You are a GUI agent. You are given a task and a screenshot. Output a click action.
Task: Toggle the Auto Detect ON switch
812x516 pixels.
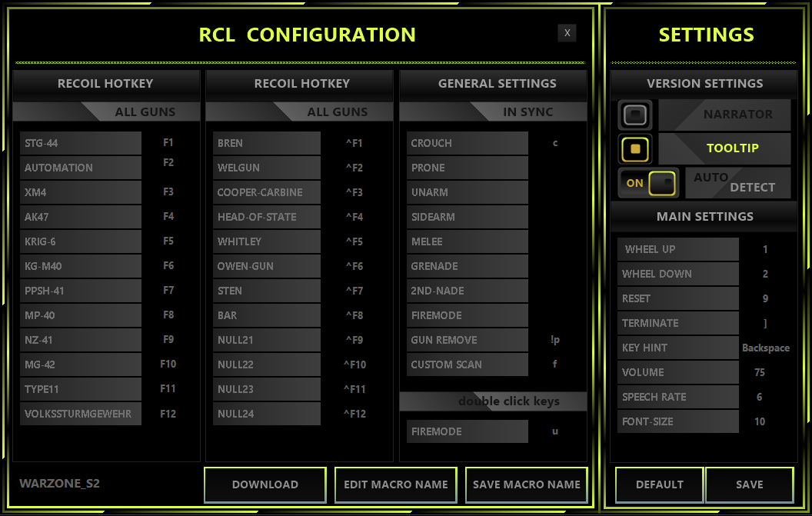click(x=649, y=183)
